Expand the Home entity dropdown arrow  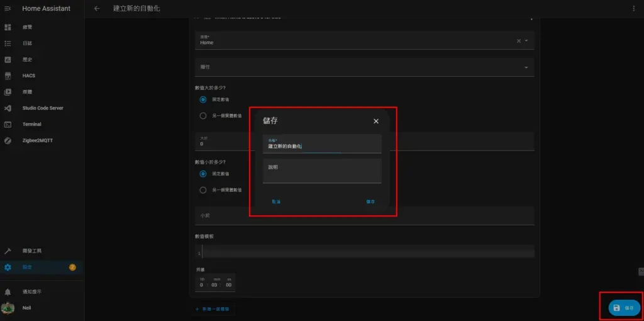tap(526, 41)
